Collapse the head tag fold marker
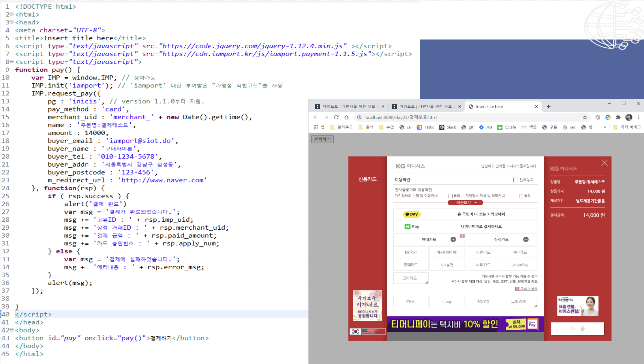Screen dimensions: 644x364 pos(12,22)
